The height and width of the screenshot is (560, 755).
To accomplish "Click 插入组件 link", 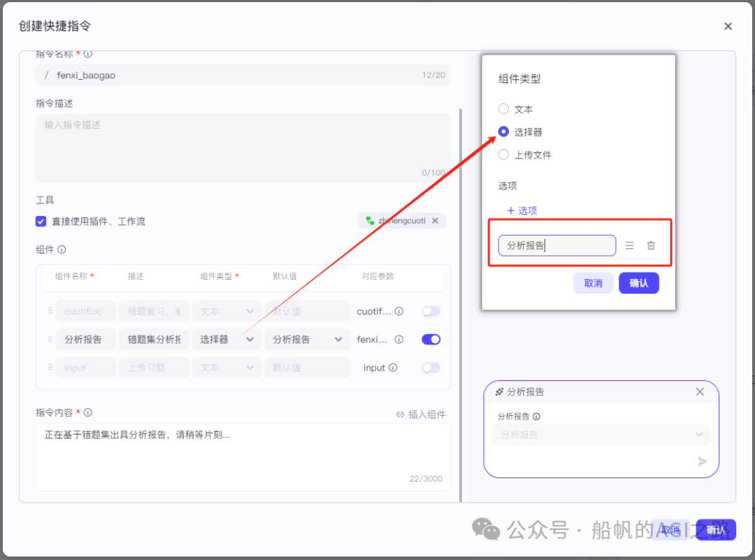I will (x=421, y=414).
